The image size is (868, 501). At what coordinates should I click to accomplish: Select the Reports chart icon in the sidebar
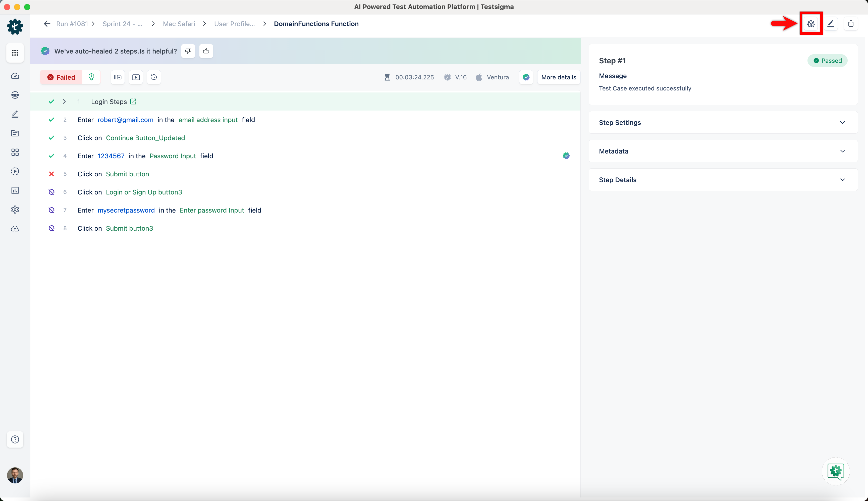(x=15, y=190)
